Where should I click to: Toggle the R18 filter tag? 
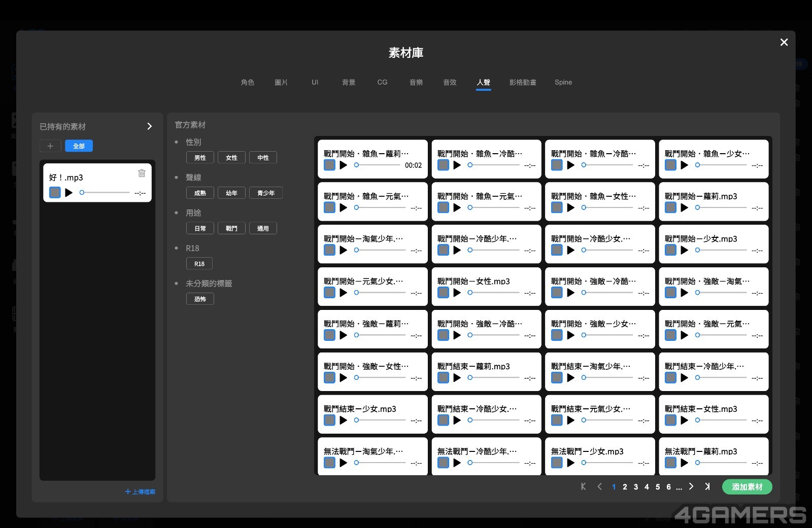pyautogui.click(x=199, y=264)
